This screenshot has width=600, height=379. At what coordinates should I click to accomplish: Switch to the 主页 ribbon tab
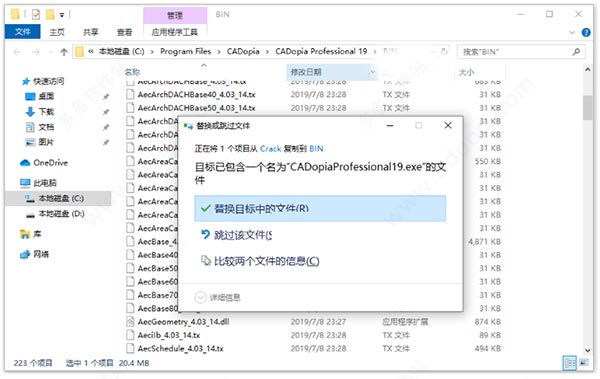coord(57,32)
